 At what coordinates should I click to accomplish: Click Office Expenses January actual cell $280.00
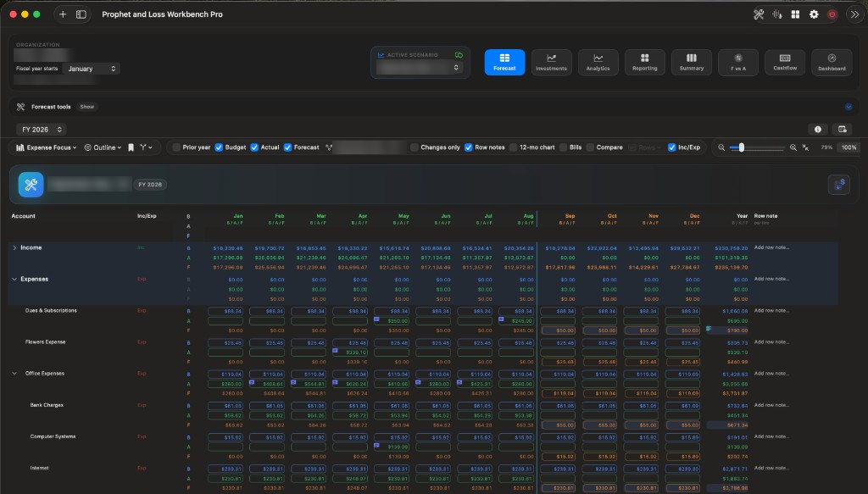[225, 384]
